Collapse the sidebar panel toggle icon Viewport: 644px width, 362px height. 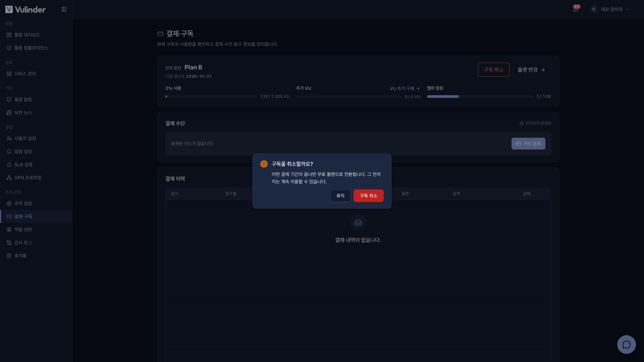[x=64, y=9]
